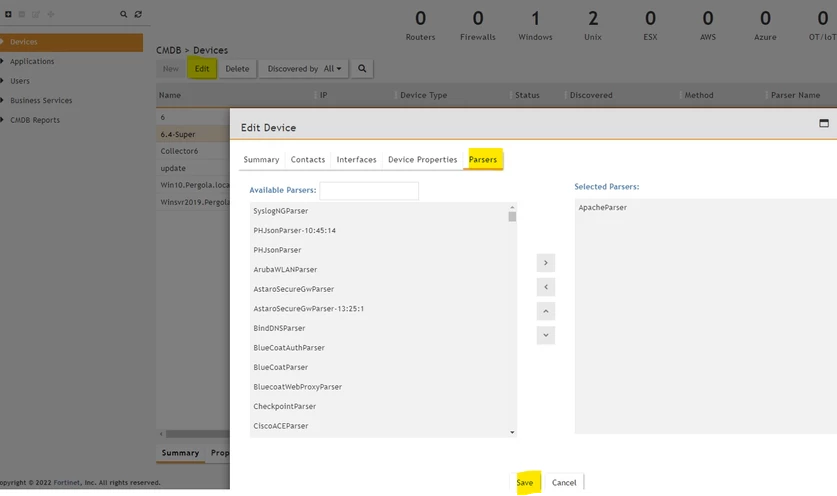The width and height of the screenshot is (837, 496).
Task: Move selected parser right with arrow button
Action: (x=546, y=263)
